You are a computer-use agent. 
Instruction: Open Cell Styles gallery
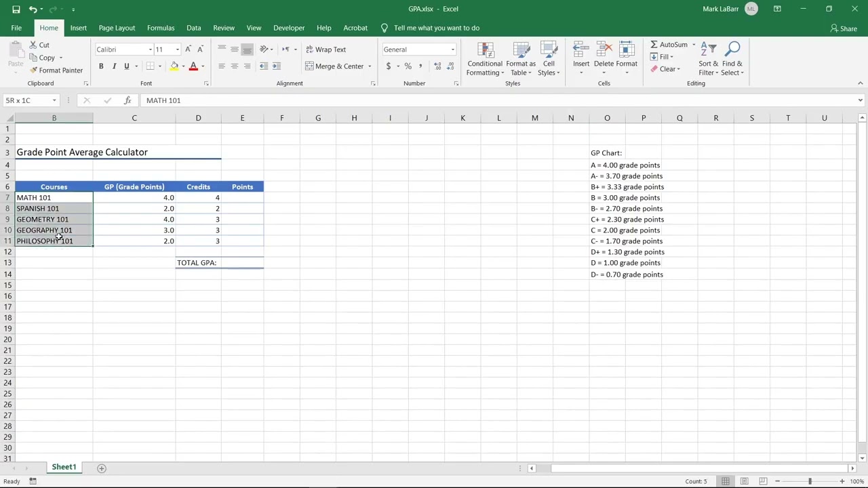click(x=549, y=58)
